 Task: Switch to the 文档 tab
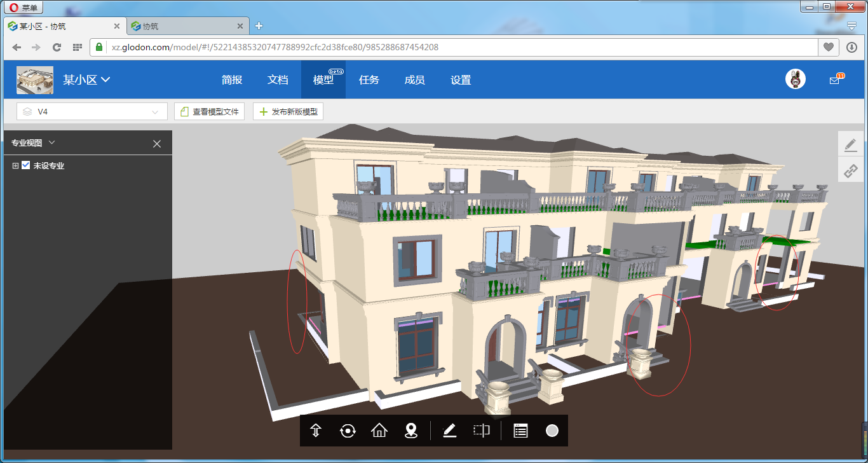(278, 80)
